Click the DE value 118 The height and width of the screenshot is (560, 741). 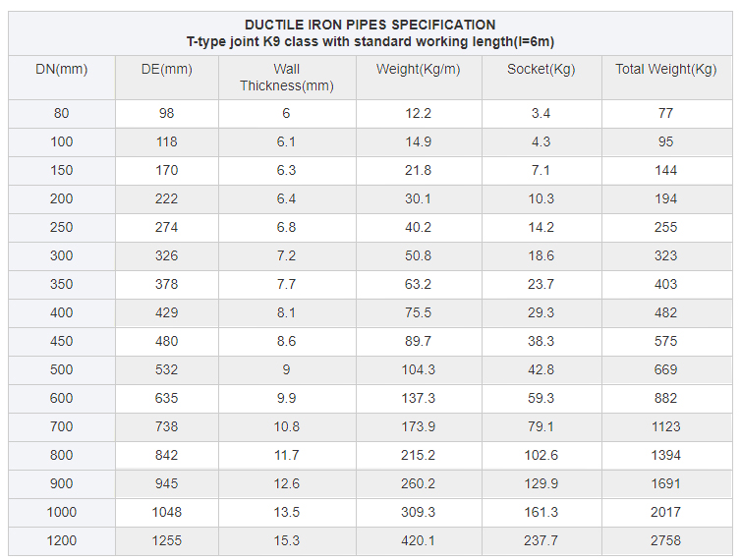(166, 141)
